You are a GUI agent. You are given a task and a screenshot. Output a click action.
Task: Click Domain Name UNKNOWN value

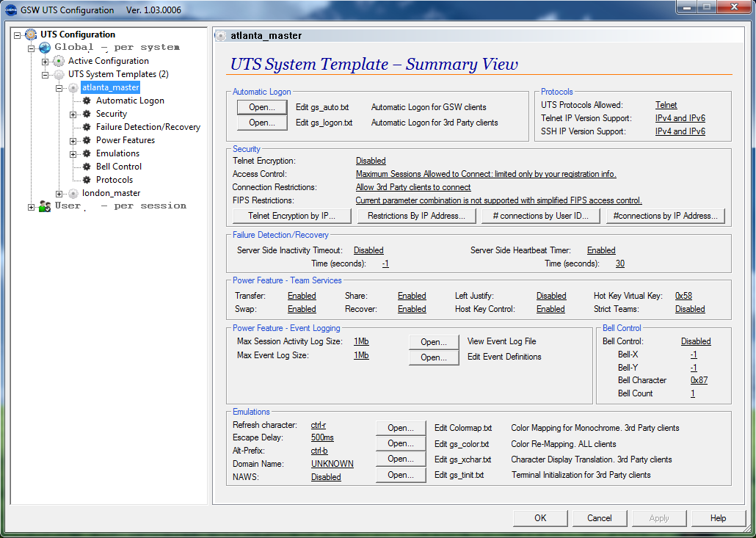click(332, 464)
